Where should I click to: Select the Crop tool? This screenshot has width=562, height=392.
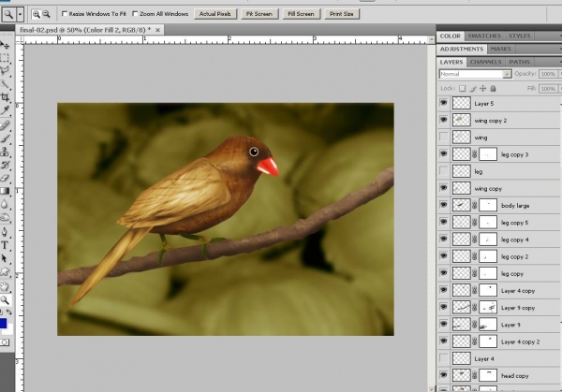coord(5,97)
